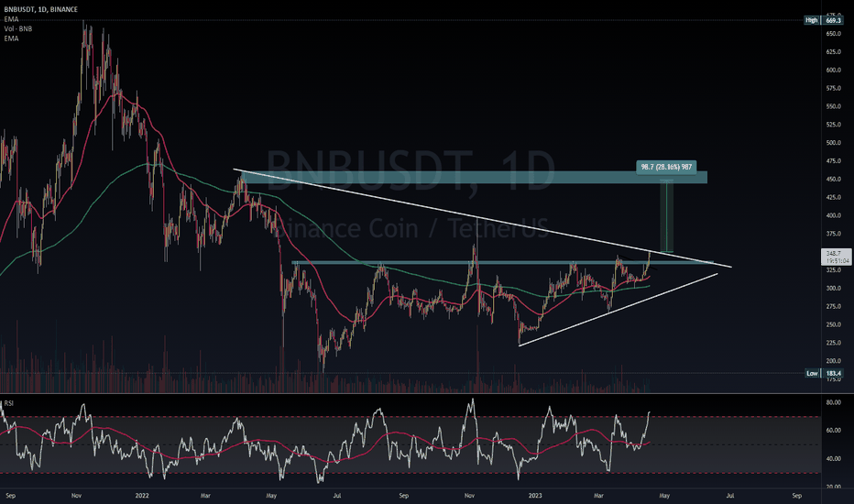Click the 500.0 price axis label
Image resolution: width=854 pixels, height=504 pixels.
tap(833, 143)
